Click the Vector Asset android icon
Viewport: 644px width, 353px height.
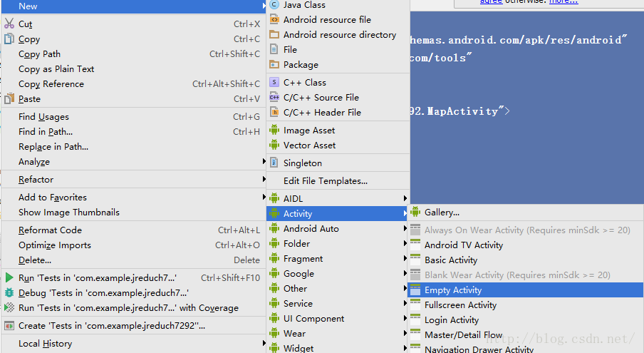(274, 145)
